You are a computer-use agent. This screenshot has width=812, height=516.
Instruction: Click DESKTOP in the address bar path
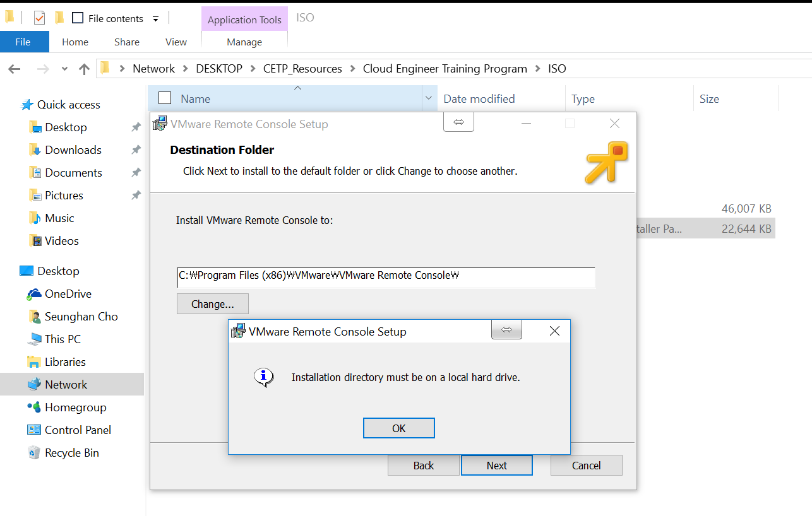[219, 69]
